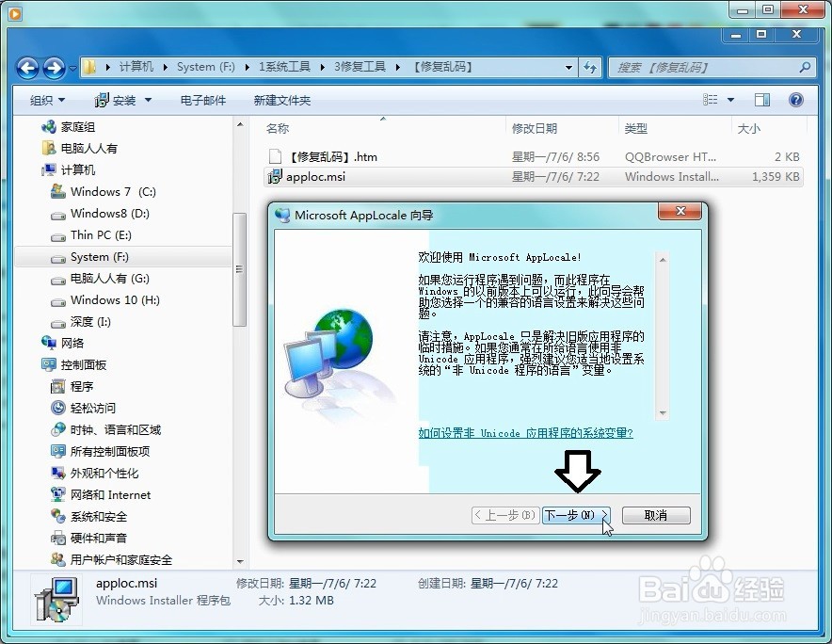Screen dimensions: 832x644
Task: Expand the arrow after System (F:) in breadcrumb
Action: [247, 67]
